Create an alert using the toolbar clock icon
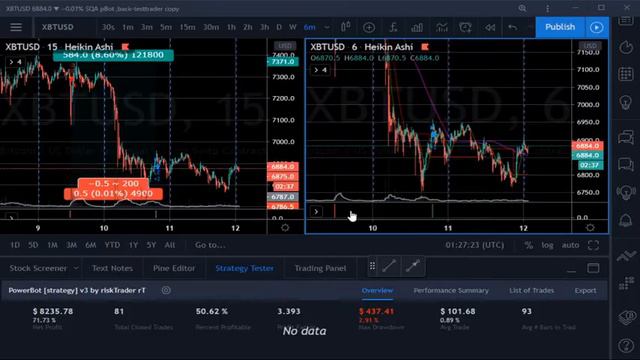640x360 pixels. pos(465,27)
